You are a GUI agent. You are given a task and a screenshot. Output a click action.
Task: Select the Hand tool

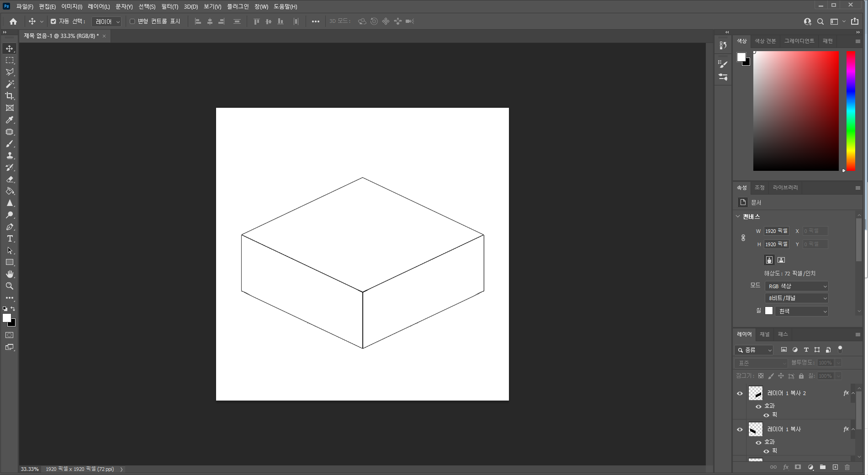[x=10, y=274]
